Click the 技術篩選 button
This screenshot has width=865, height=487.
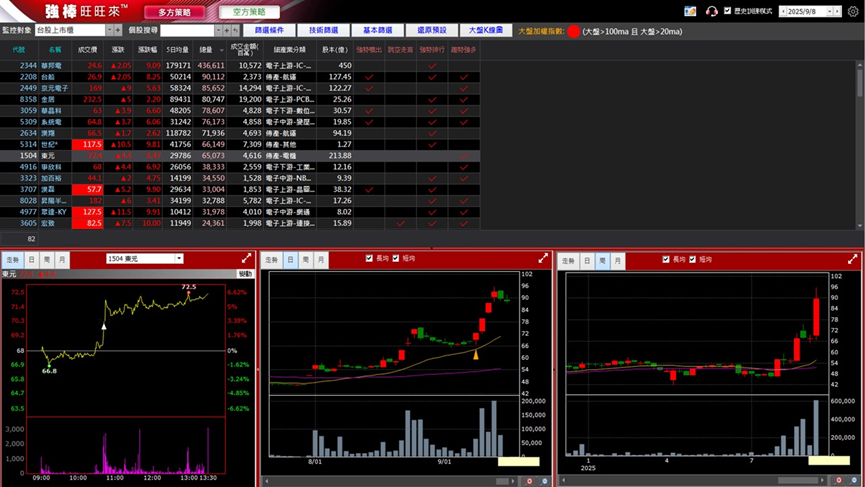pyautogui.click(x=323, y=31)
